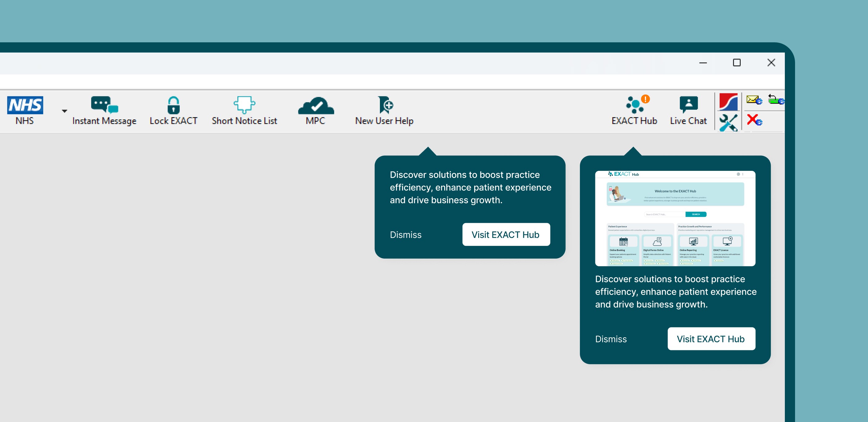Click the yellow envelope email icon
868x422 pixels.
tap(754, 100)
